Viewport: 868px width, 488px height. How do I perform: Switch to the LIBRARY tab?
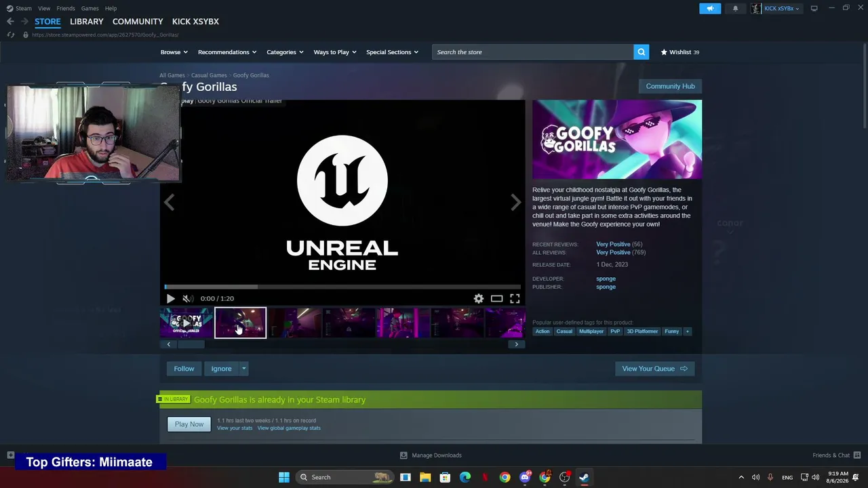click(87, 22)
